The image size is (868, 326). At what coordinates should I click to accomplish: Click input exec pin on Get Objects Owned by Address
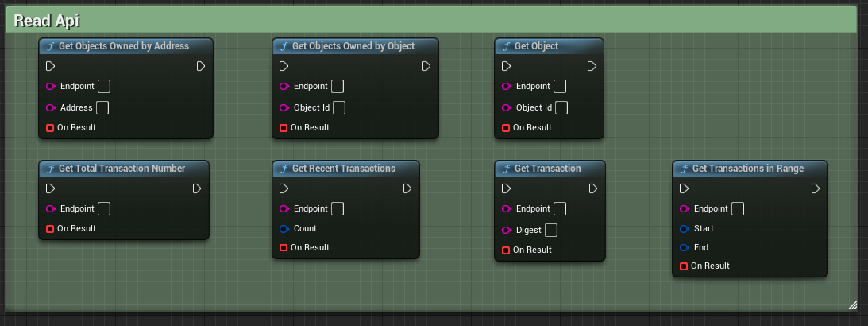51,66
